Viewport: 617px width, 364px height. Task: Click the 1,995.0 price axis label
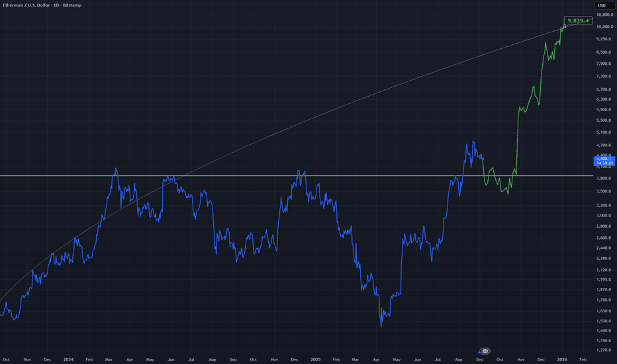click(604, 279)
